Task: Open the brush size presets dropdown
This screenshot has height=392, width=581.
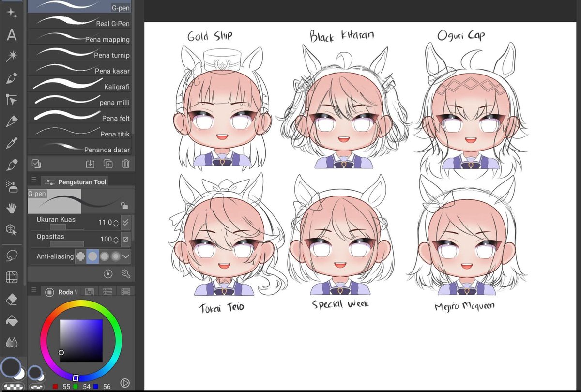Action: pos(126,223)
